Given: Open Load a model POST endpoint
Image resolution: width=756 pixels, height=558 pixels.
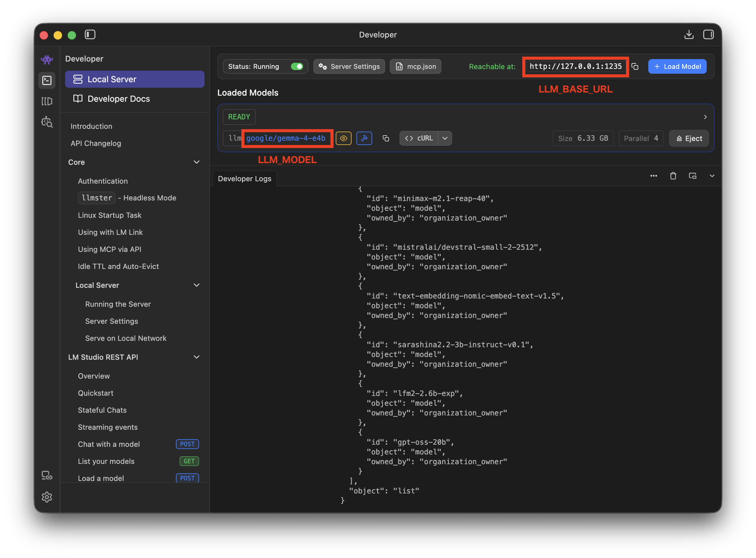Looking at the screenshot, I should click(138, 478).
